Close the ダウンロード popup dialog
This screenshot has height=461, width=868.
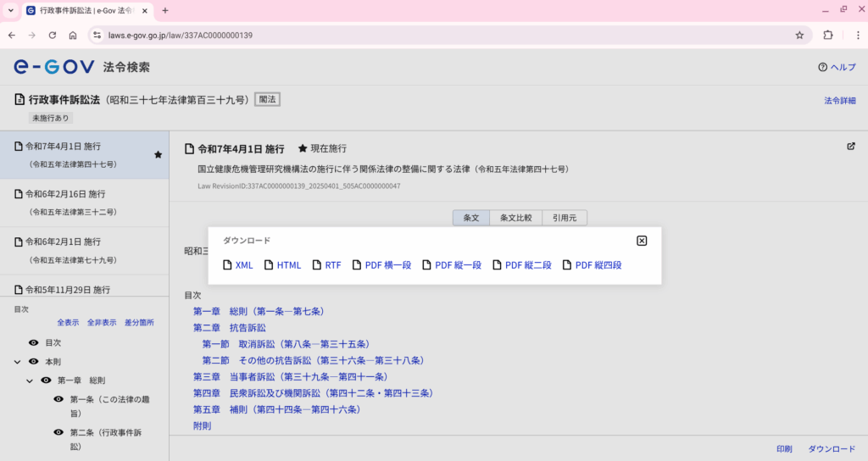[642, 241]
